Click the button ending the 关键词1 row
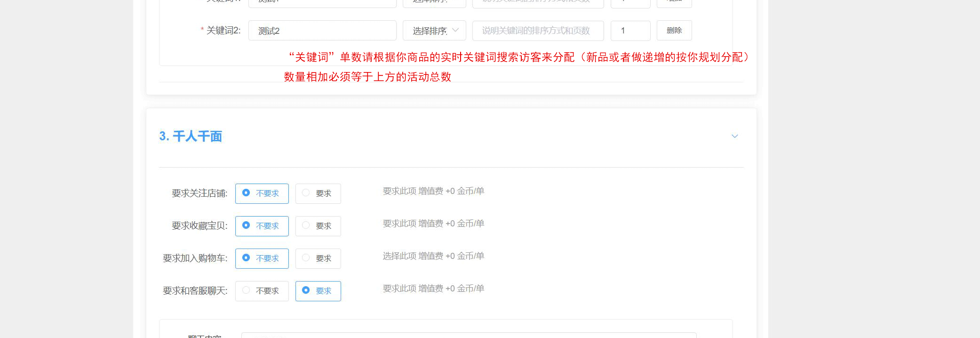This screenshot has height=338, width=980. pyautogui.click(x=674, y=3)
